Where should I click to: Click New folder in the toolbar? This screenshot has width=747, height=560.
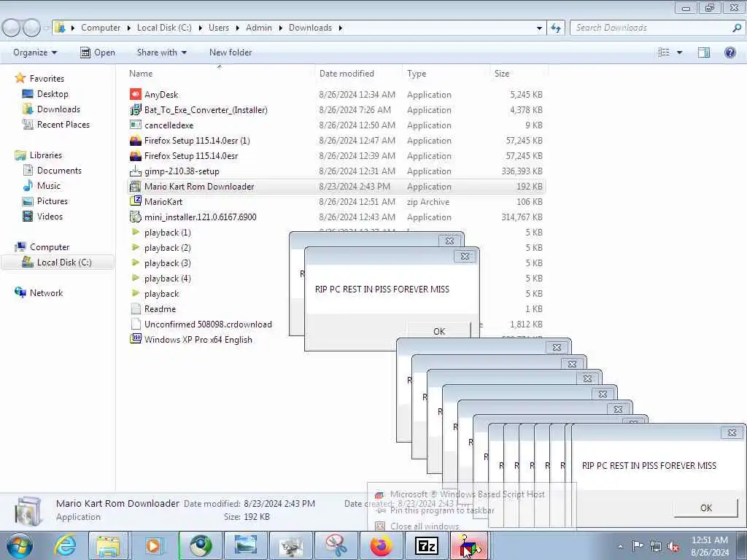[231, 52]
